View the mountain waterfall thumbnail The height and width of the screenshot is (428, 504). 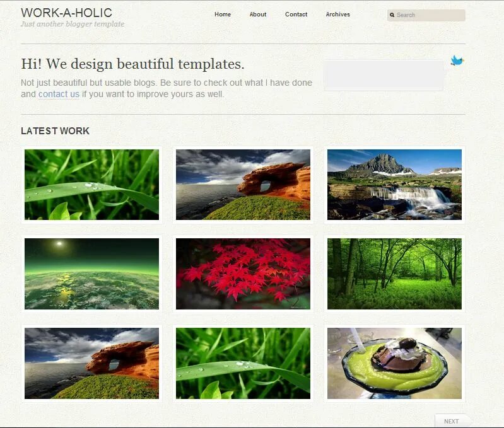[x=394, y=185]
